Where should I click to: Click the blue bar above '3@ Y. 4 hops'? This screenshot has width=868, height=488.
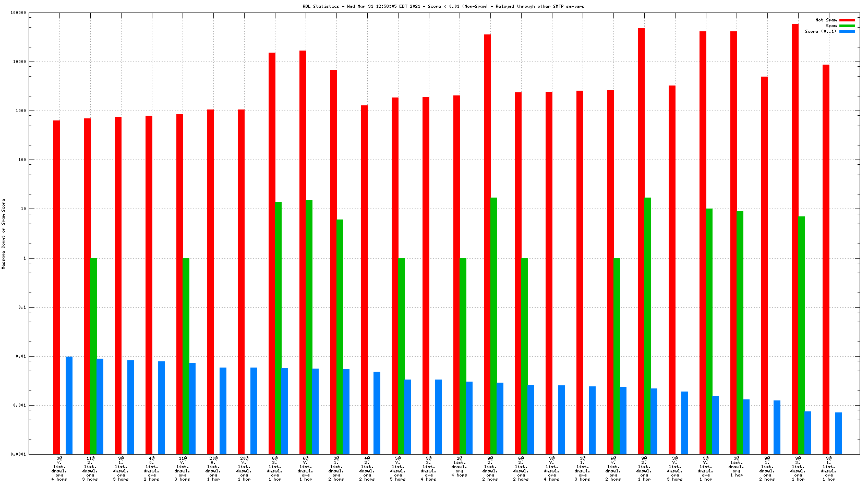(69, 405)
